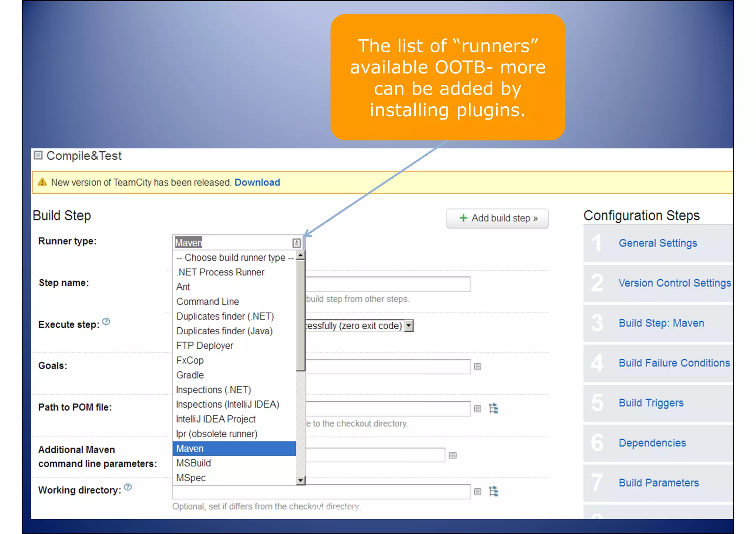Click the Compile&Test build configuration icon
Viewport: 756px width, 534px height.
(38, 155)
